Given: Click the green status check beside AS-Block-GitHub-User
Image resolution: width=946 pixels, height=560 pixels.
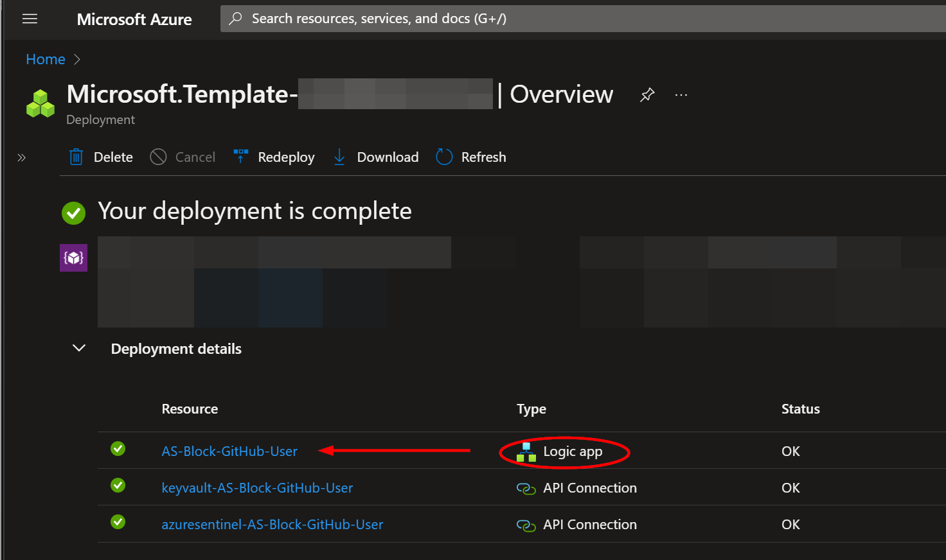Looking at the screenshot, I should [x=118, y=449].
